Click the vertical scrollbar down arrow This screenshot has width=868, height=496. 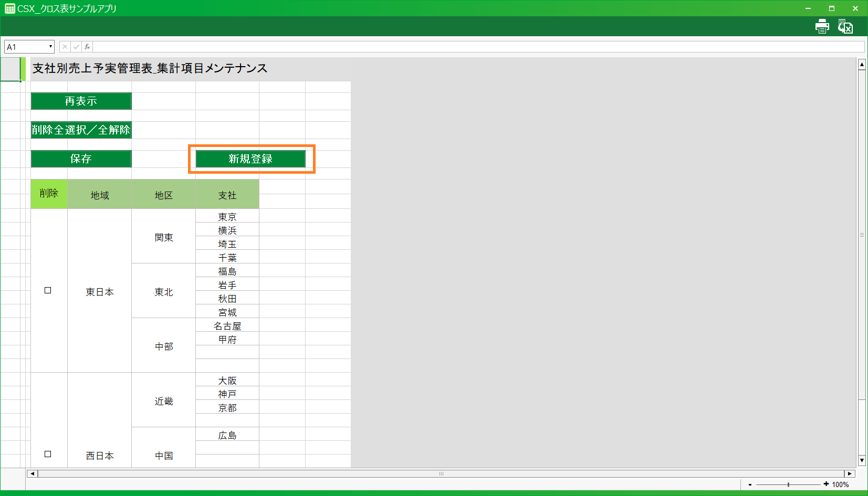click(x=862, y=461)
